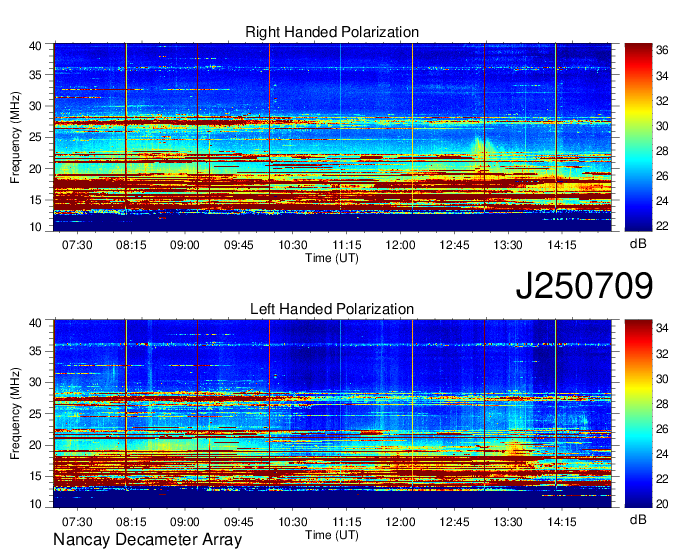Click the 40 MHz tick on bottom plot
Viewport: 680px width, 552px height.
[35, 323]
